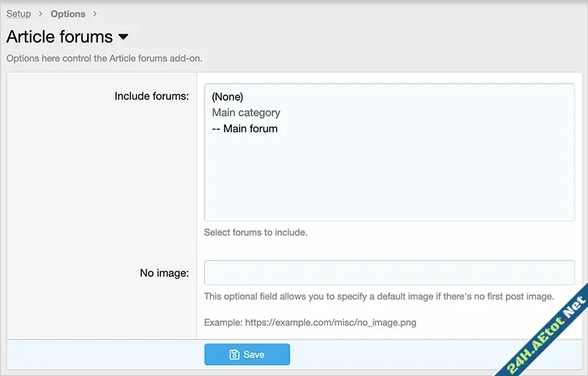The image size is (588, 376).
Task: Click the 'Options here control' description line
Action: coord(104,58)
